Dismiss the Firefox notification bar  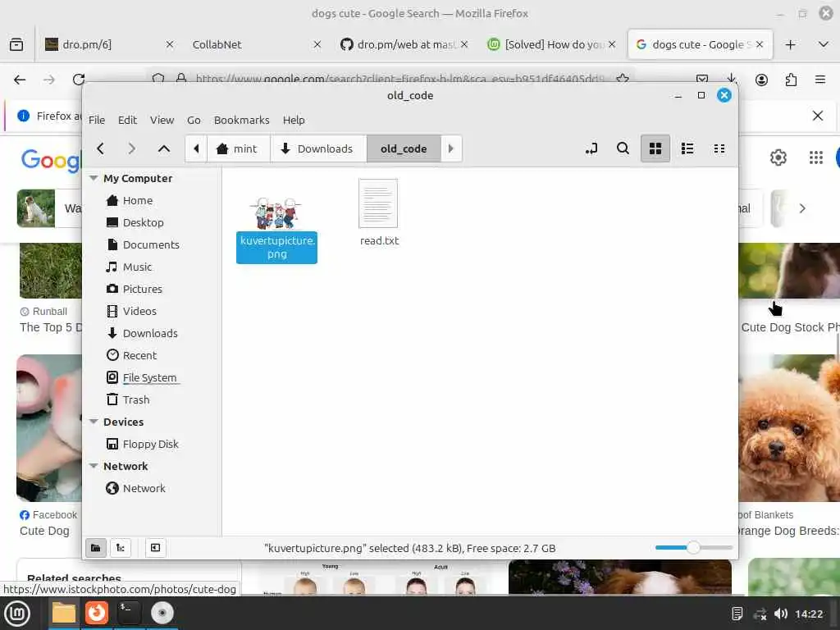tap(818, 116)
